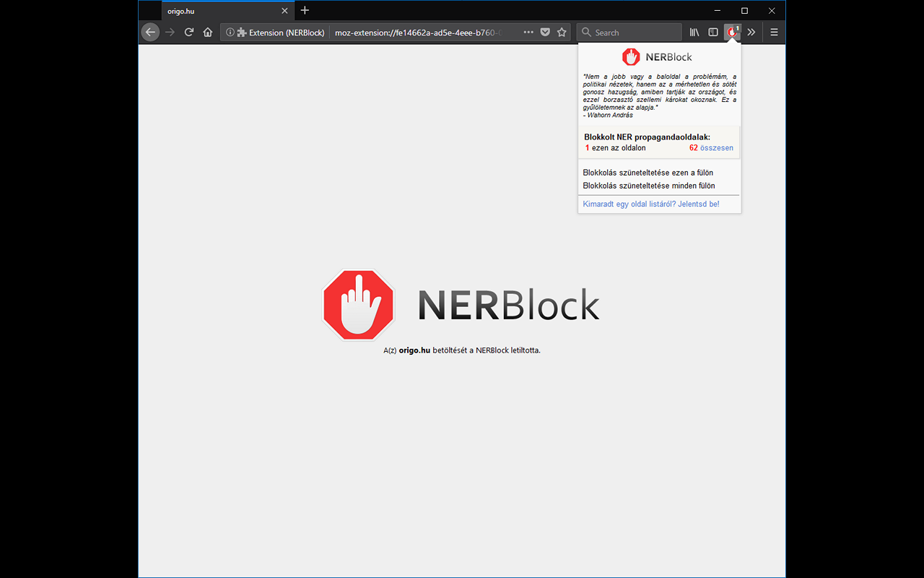View the 62 összesen blocked total link
924x578 pixels.
[711, 147]
